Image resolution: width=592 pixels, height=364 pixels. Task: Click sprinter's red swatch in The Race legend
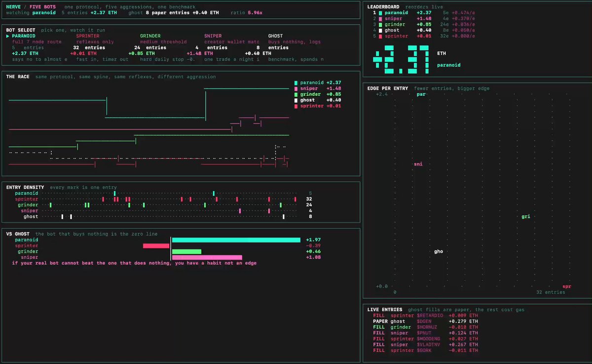coord(296,106)
